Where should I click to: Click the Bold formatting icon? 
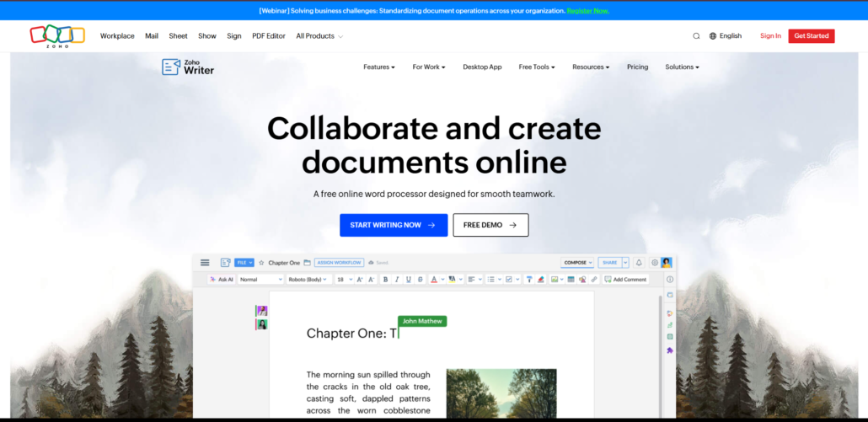[386, 280]
